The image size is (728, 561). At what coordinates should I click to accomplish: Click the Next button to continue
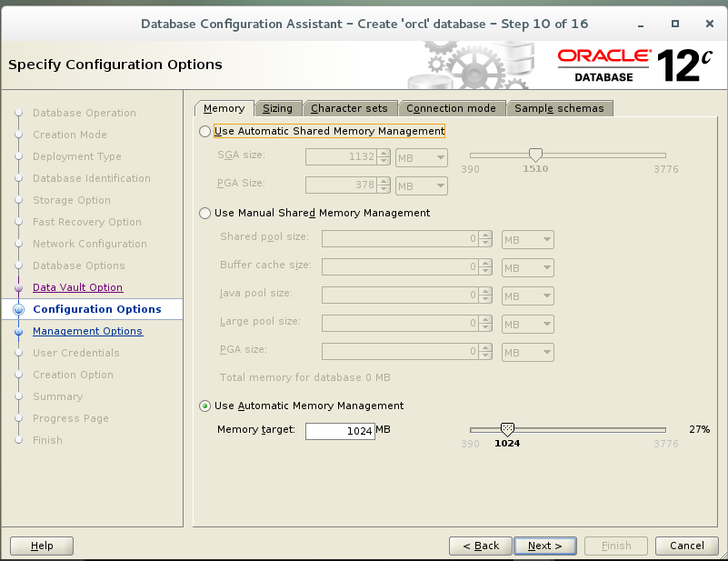click(x=545, y=546)
